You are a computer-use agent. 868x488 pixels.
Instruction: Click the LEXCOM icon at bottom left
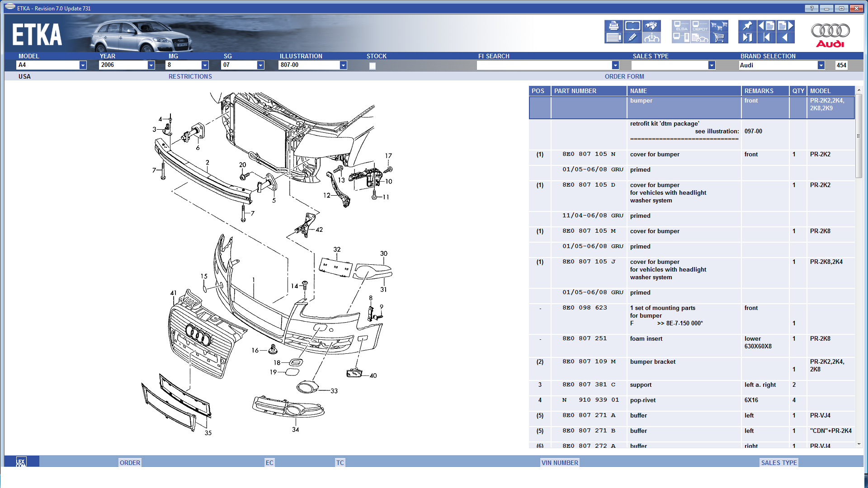[x=21, y=462]
